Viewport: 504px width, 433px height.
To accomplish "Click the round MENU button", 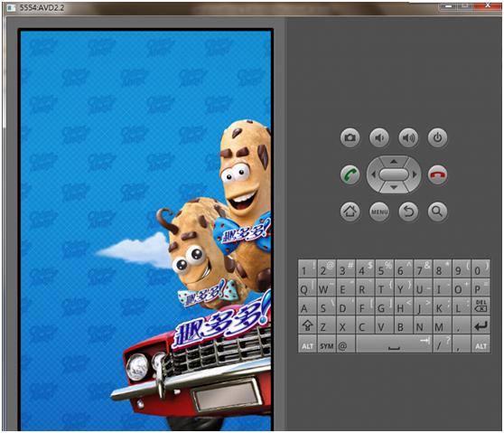I will tap(379, 212).
